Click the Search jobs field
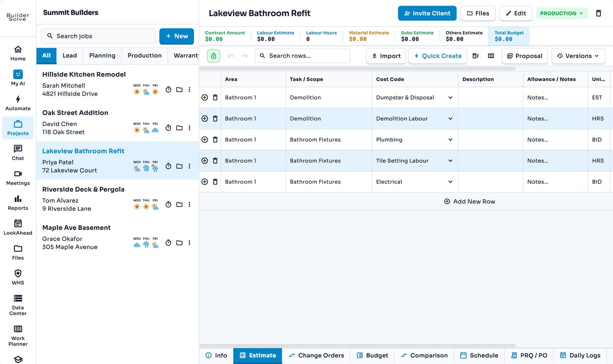The width and height of the screenshot is (613, 364). coord(98,36)
